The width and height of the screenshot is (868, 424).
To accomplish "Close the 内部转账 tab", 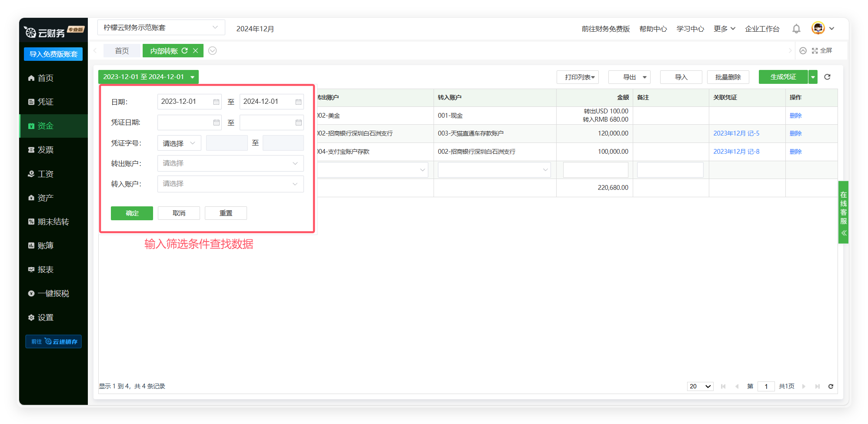I will point(196,51).
